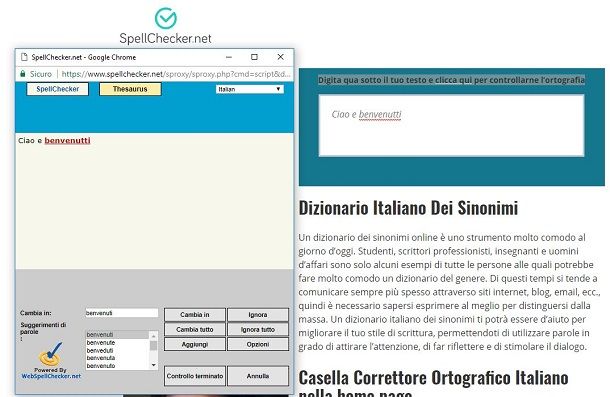Maximize the SpellChecker.net popup window
The image size is (610, 397).
point(254,57)
